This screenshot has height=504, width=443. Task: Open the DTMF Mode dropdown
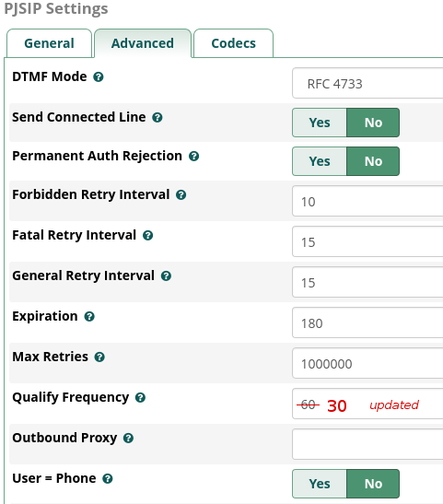pyautogui.click(x=367, y=83)
